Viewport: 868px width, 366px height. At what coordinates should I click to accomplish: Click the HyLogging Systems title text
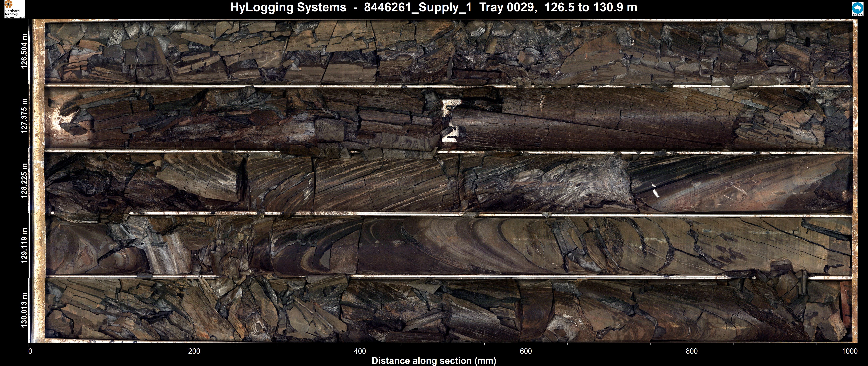pyautogui.click(x=288, y=7)
